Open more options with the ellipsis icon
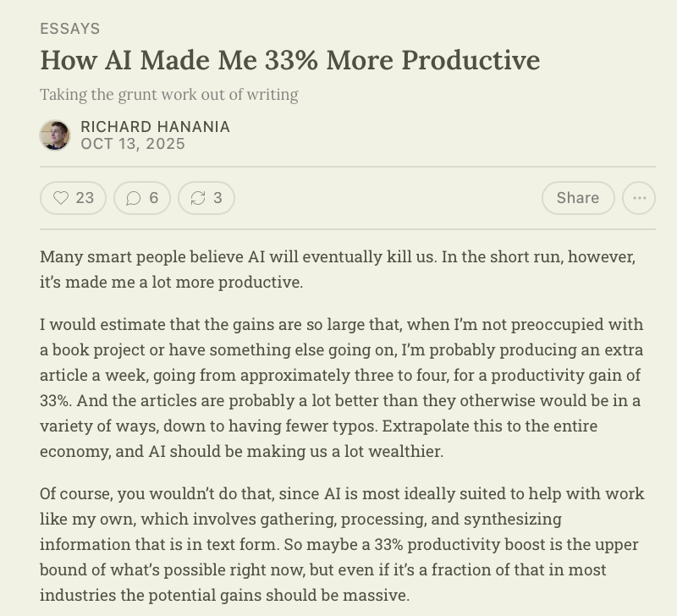The height and width of the screenshot is (616, 677). 639,197
